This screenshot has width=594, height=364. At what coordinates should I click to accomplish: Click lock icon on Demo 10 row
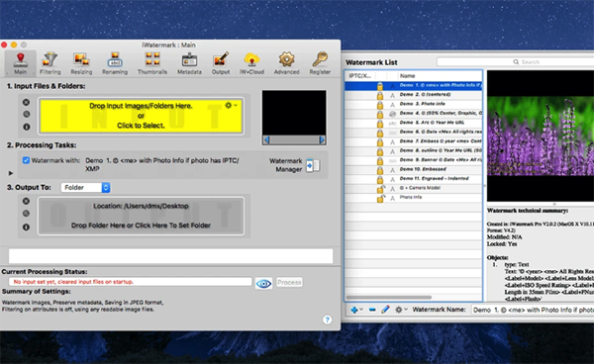(379, 170)
